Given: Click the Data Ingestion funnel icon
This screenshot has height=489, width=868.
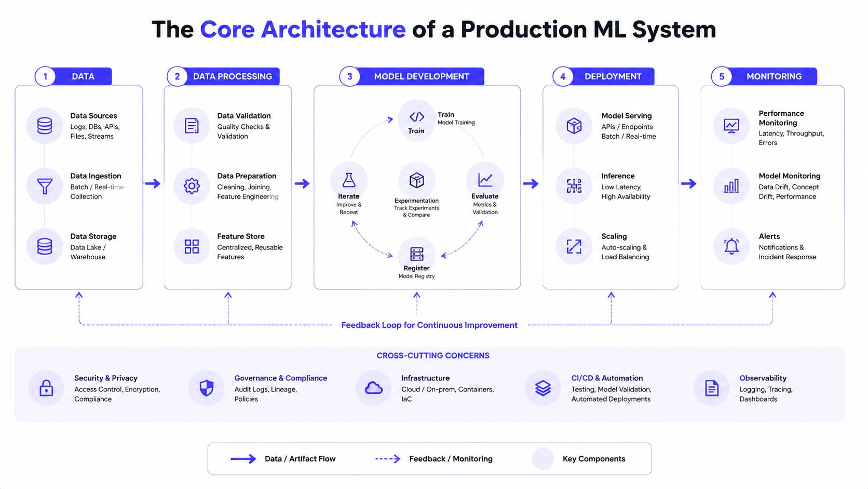Looking at the screenshot, I should (45, 186).
